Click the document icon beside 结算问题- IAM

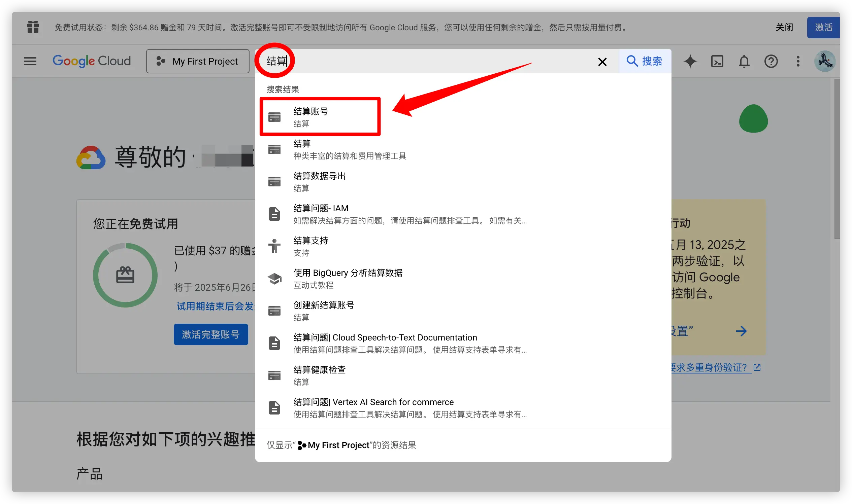274,214
